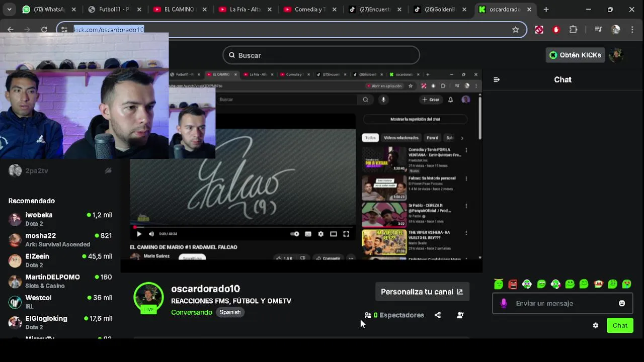Open Chrome media controls icon
Viewport: 644px width, 362px height.
coord(598,30)
